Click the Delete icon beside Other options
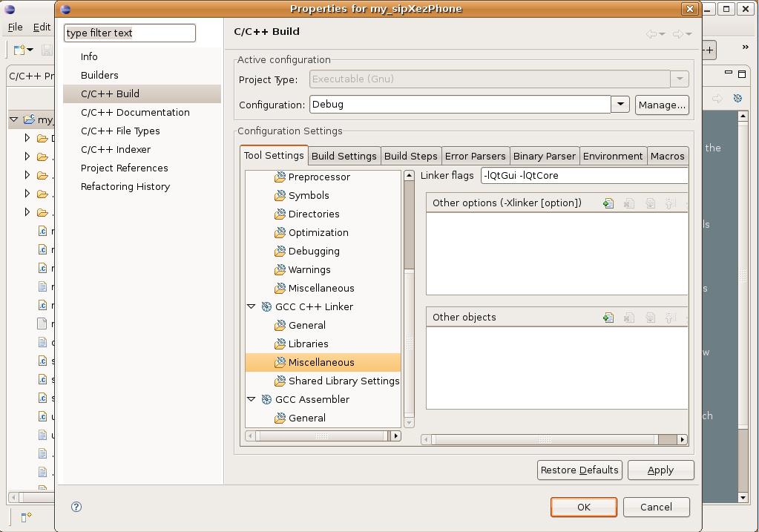This screenshot has height=532, width=759. coord(629,203)
